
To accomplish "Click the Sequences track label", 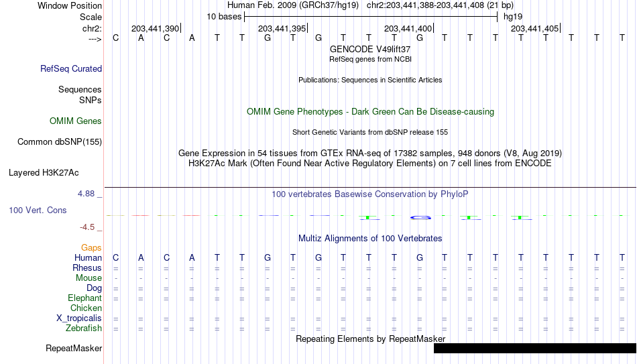I will click(80, 89).
